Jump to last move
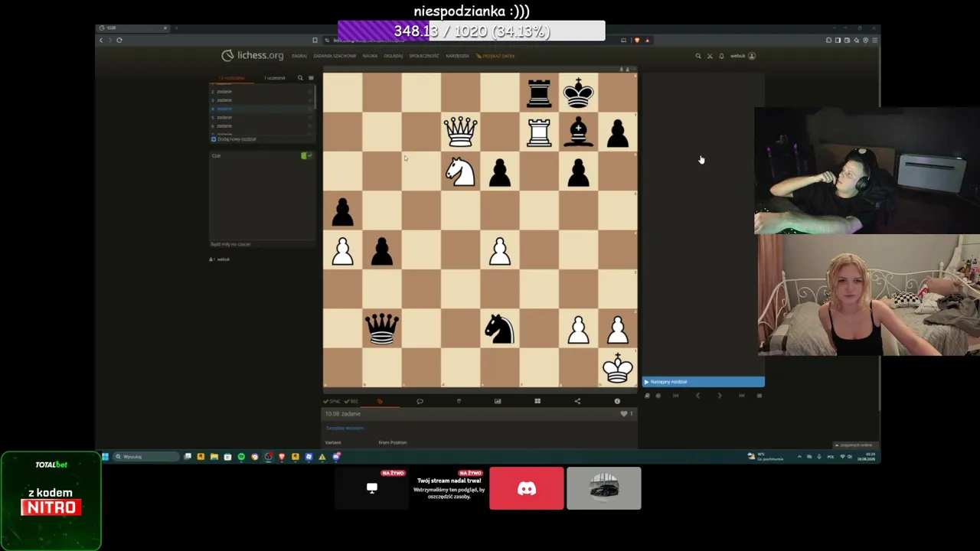Viewport: 980px width, 551px height. 741,396
